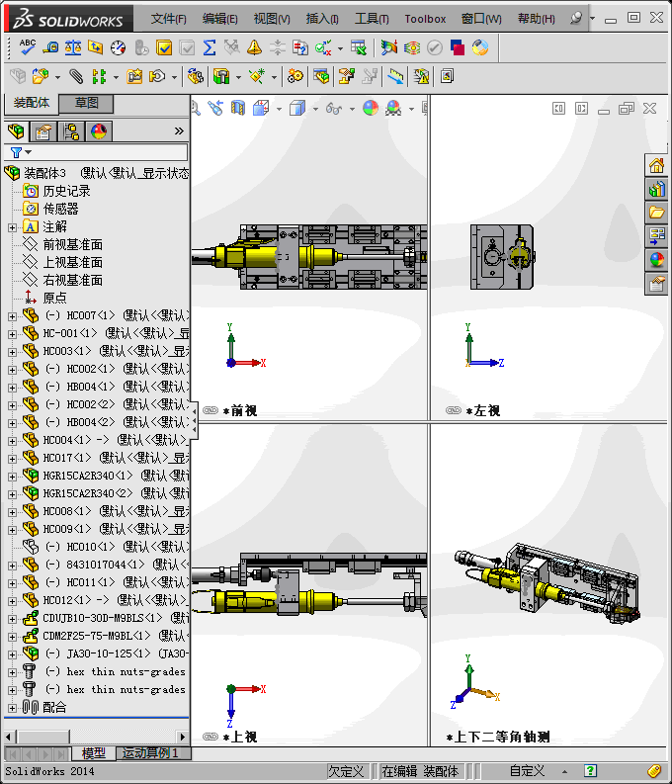Toggle link views icon beside 左视 label

click(x=454, y=410)
